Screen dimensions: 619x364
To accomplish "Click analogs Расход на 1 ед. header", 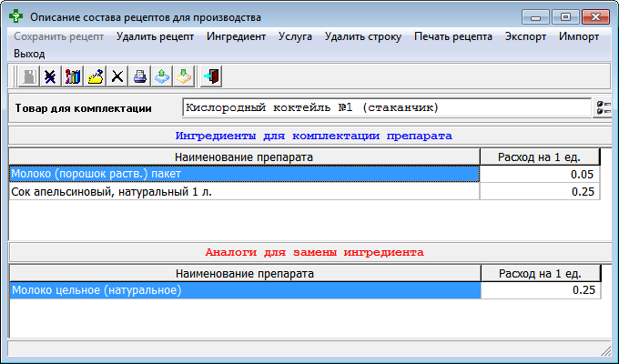I will tap(541, 274).
